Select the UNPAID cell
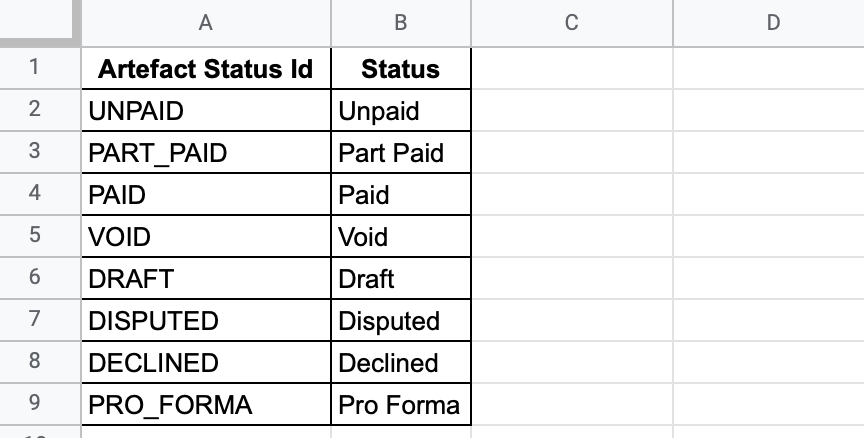Viewport: 864px width, 438px height. (206, 110)
